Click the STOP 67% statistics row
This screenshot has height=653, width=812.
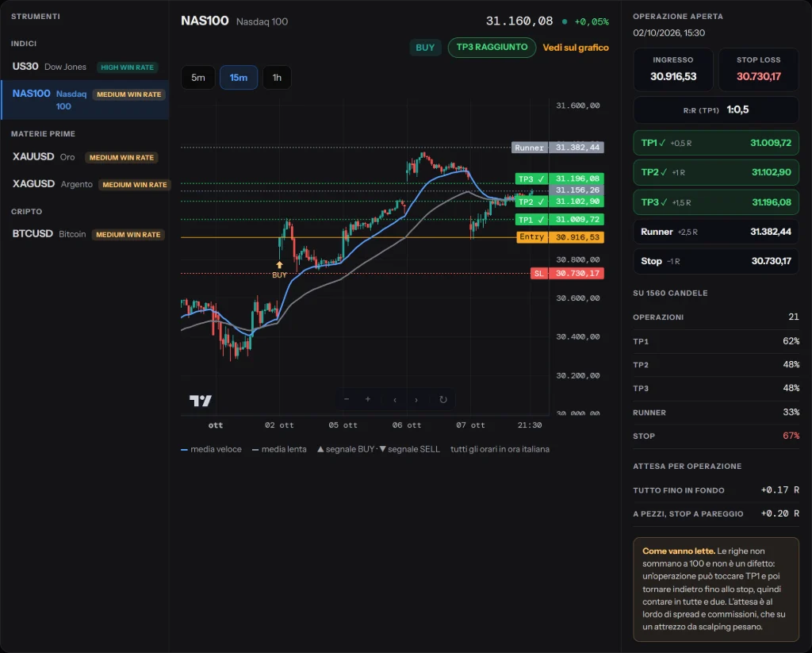(x=716, y=436)
